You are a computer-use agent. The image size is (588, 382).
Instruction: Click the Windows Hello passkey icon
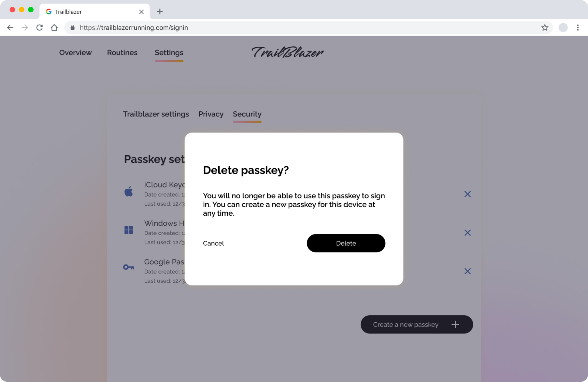(129, 229)
